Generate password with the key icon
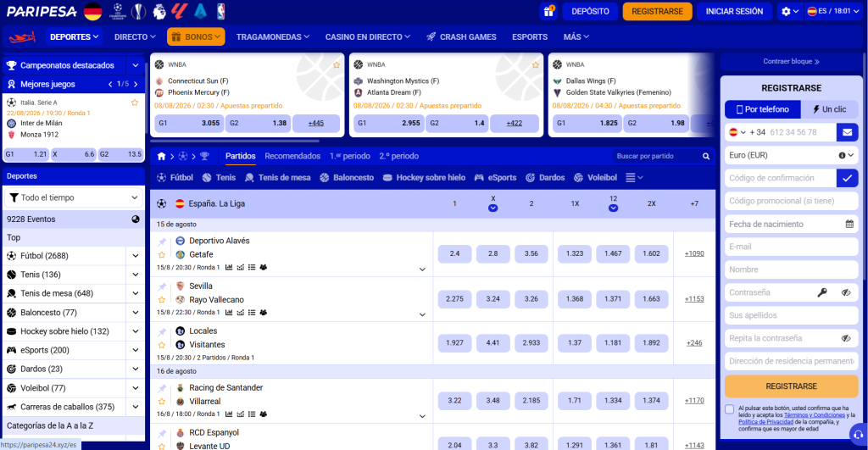 [x=822, y=292]
